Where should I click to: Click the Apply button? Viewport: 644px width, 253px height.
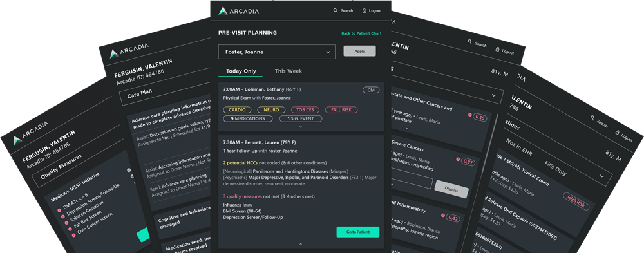(359, 51)
